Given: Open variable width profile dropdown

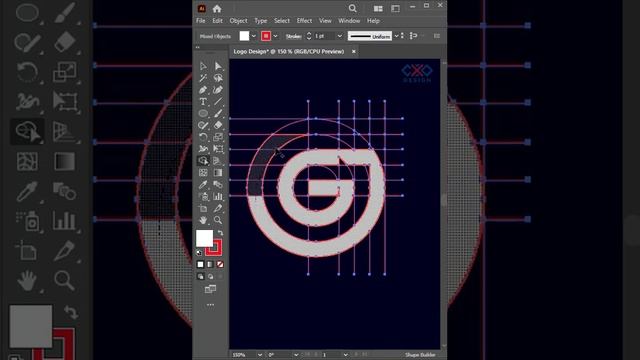Looking at the screenshot, I should pos(396,36).
